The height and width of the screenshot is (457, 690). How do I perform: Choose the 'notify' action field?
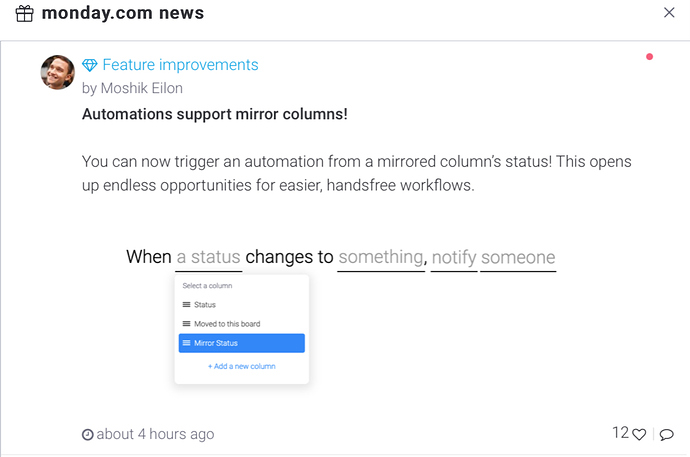454,257
